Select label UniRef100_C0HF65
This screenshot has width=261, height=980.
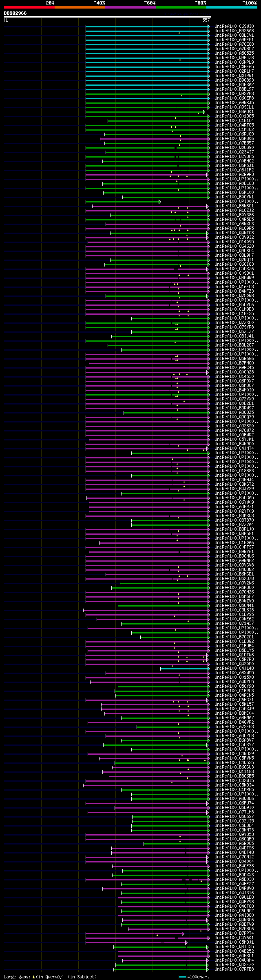pos(234,67)
